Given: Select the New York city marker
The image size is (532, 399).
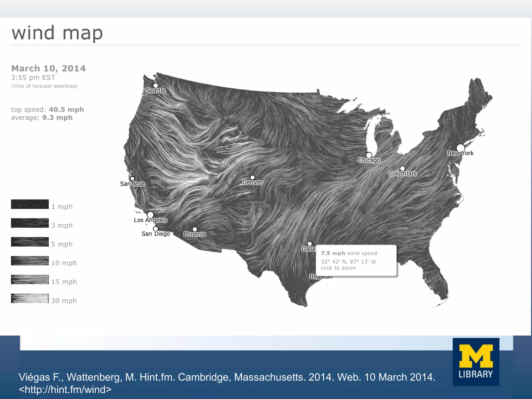Looking at the screenshot, I should (x=460, y=148).
